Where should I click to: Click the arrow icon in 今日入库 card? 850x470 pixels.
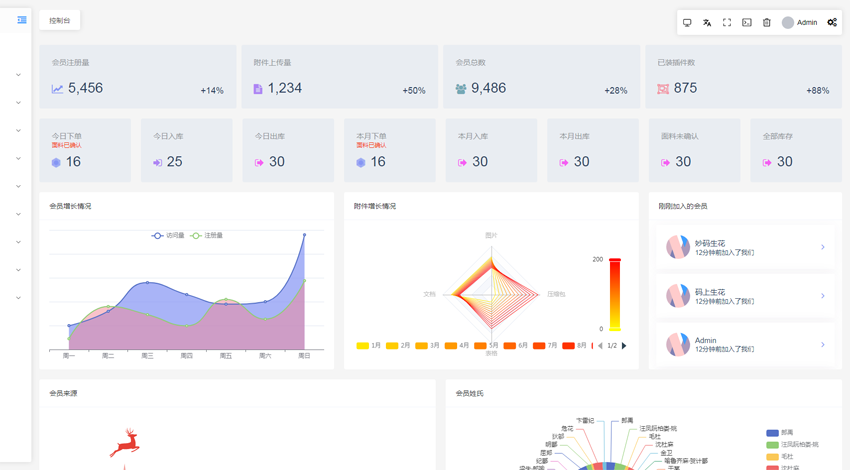tap(158, 163)
